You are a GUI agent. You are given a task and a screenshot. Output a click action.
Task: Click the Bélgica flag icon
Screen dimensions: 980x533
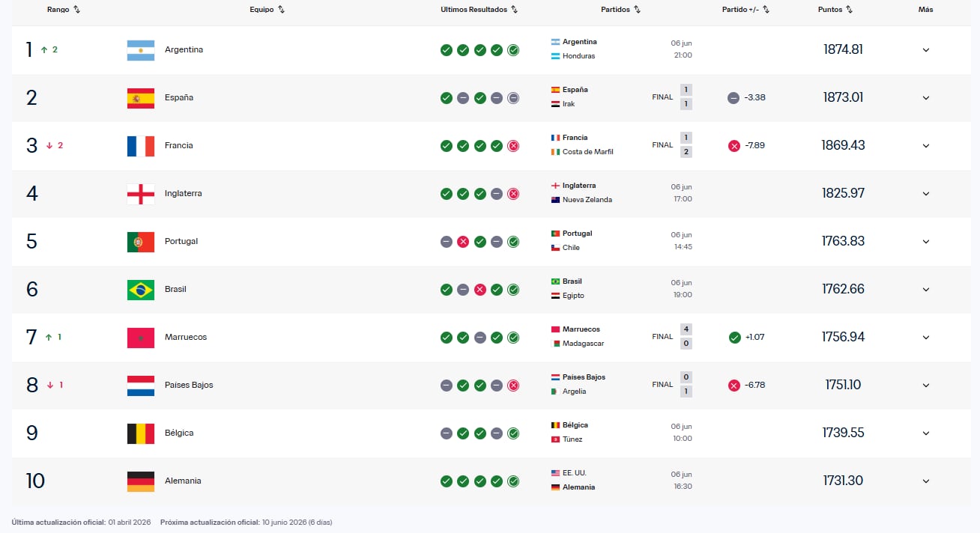[141, 433]
